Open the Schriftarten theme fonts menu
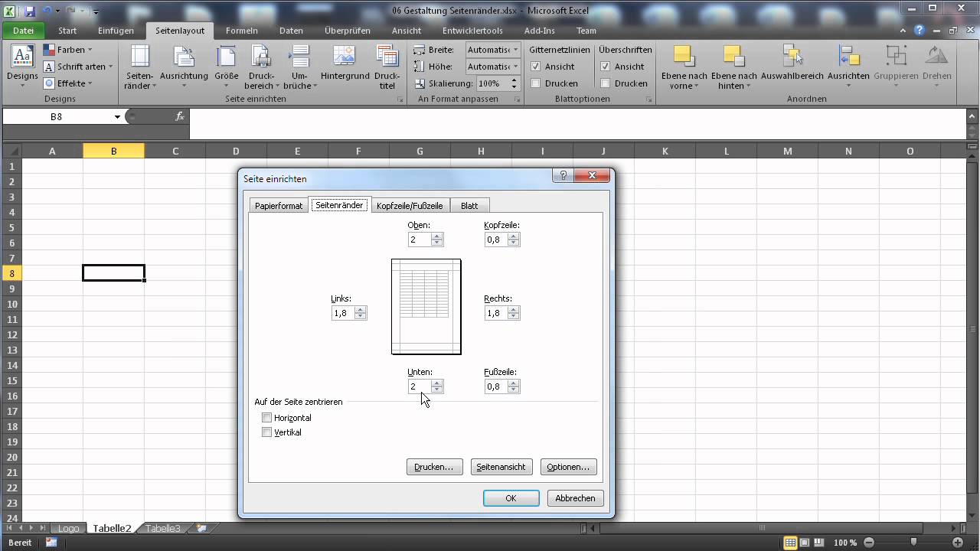 tap(78, 67)
